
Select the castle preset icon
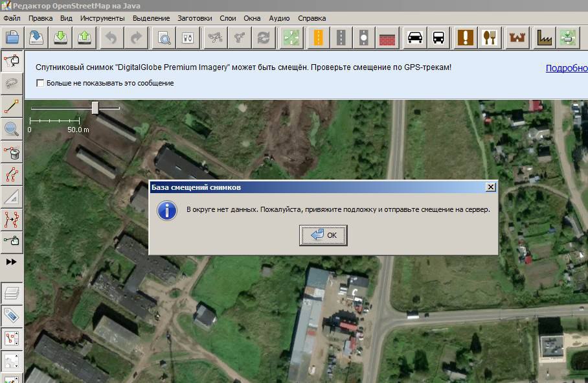point(517,38)
